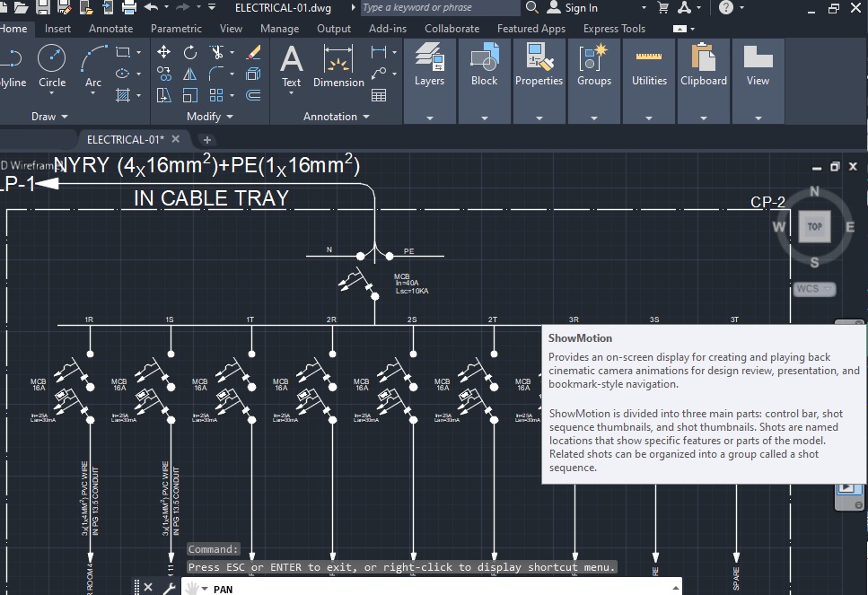Open the Output ribbon tab

click(334, 29)
